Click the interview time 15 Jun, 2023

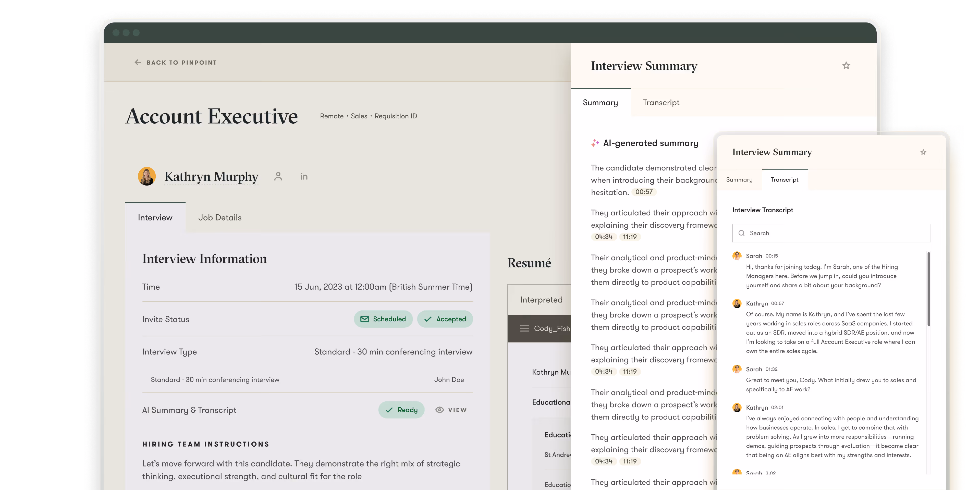(x=383, y=287)
